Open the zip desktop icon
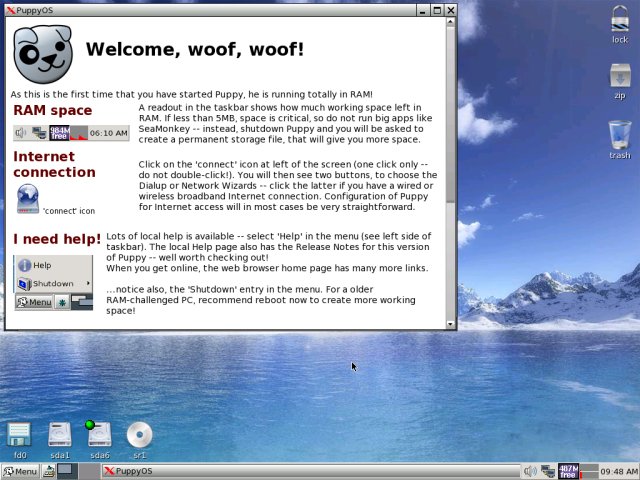This screenshot has height=480, width=640. (x=619, y=77)
